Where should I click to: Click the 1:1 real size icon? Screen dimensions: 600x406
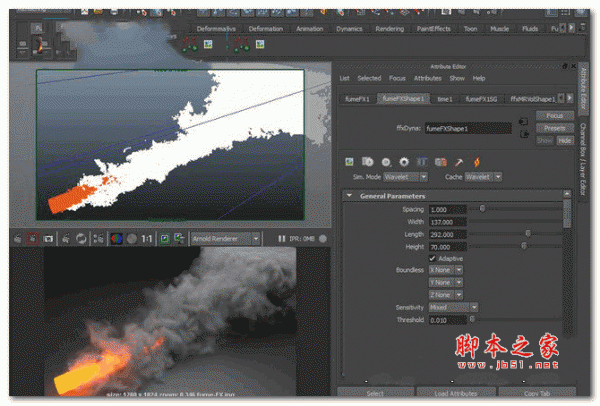coord(147,239)
